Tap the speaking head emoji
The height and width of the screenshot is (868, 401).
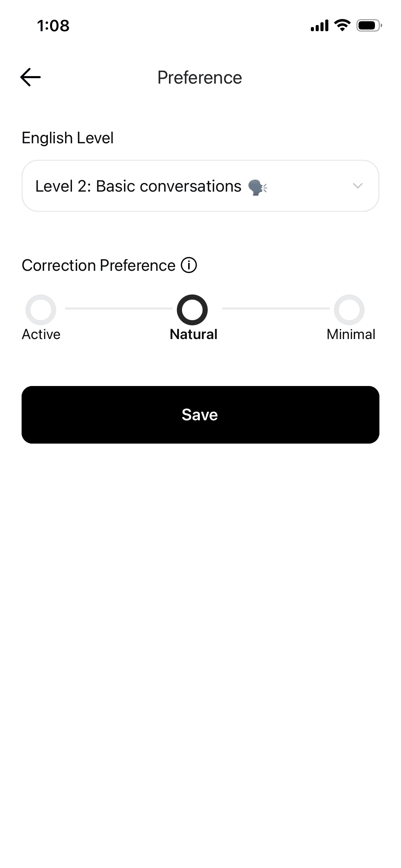pos(257,187)
